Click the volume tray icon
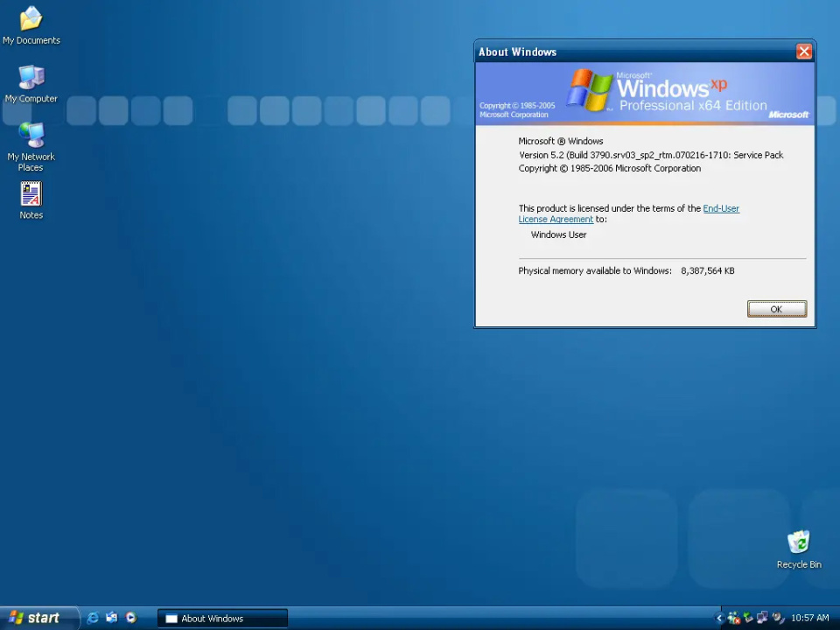Screen dimensions: 840x630 pos(777,619)
